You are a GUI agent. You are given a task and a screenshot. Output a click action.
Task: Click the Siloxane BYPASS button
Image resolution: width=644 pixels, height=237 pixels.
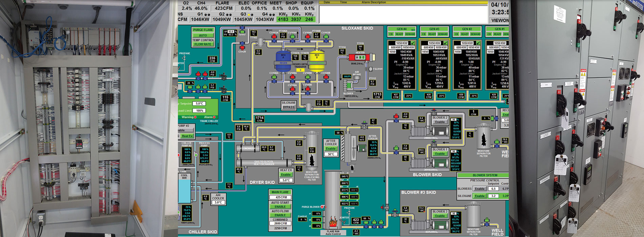pos(289,107)
